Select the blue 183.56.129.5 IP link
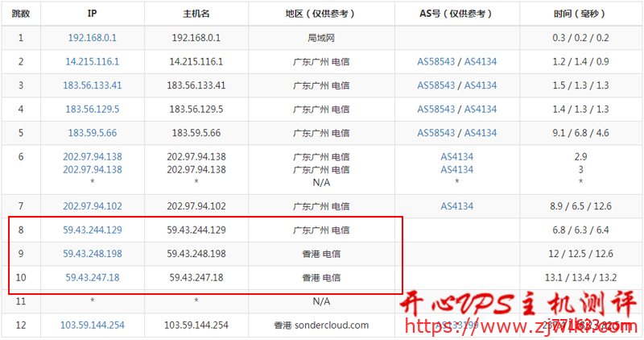This screenshot has width=644, height=340. coord(93,109)
